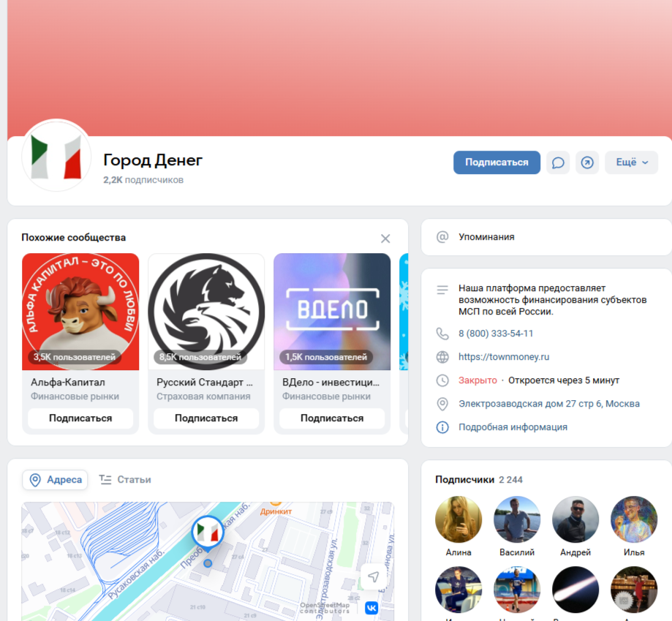Click the Закрыто status text

[x=477, y=380]
